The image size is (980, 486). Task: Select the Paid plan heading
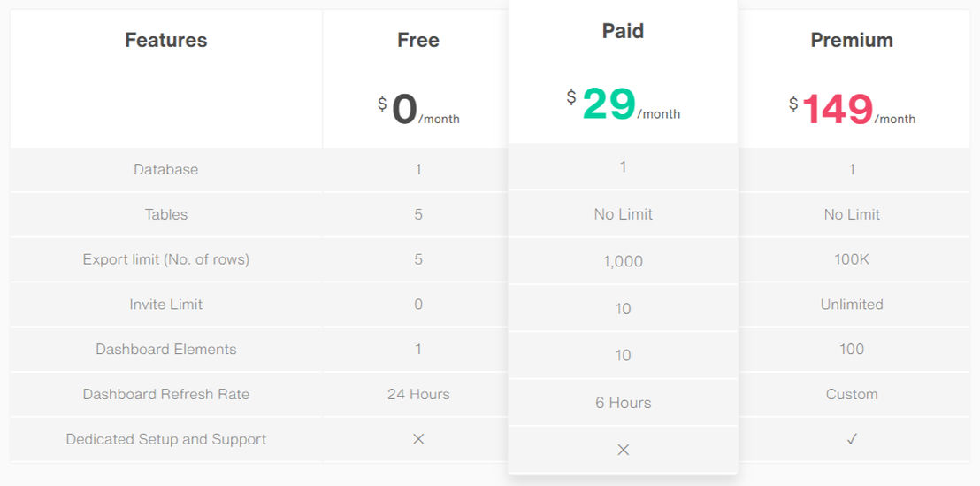point(623,31)
